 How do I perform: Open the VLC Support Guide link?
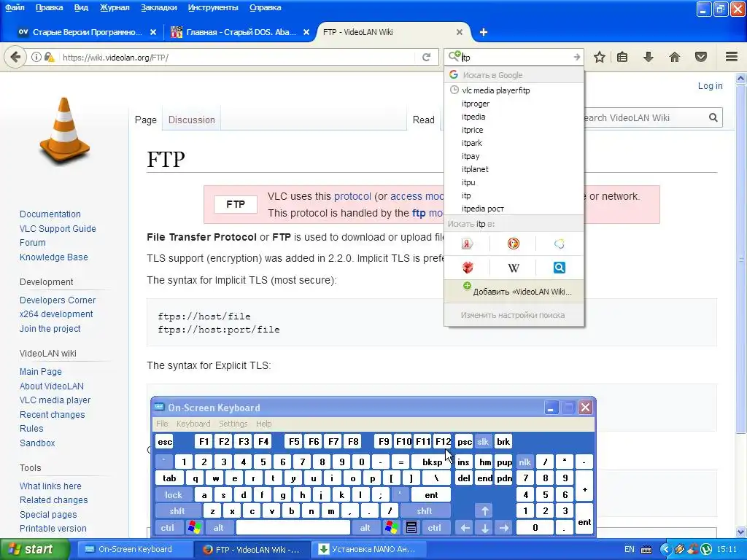[58, 228]
